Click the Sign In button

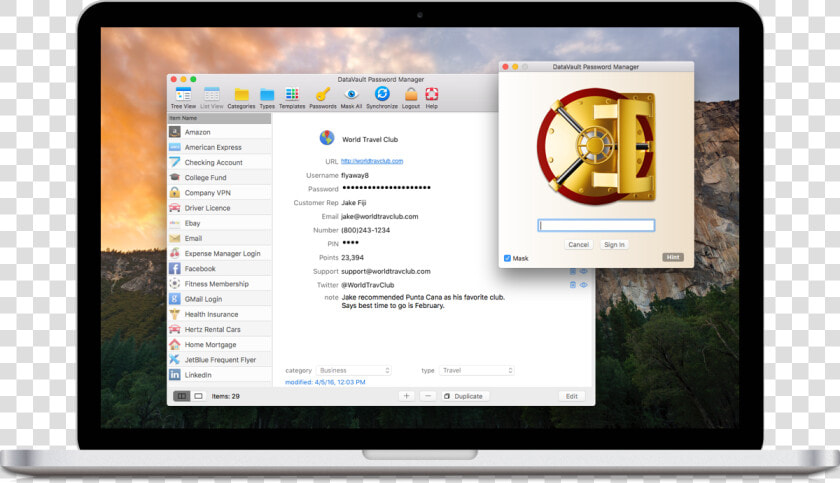614,245
